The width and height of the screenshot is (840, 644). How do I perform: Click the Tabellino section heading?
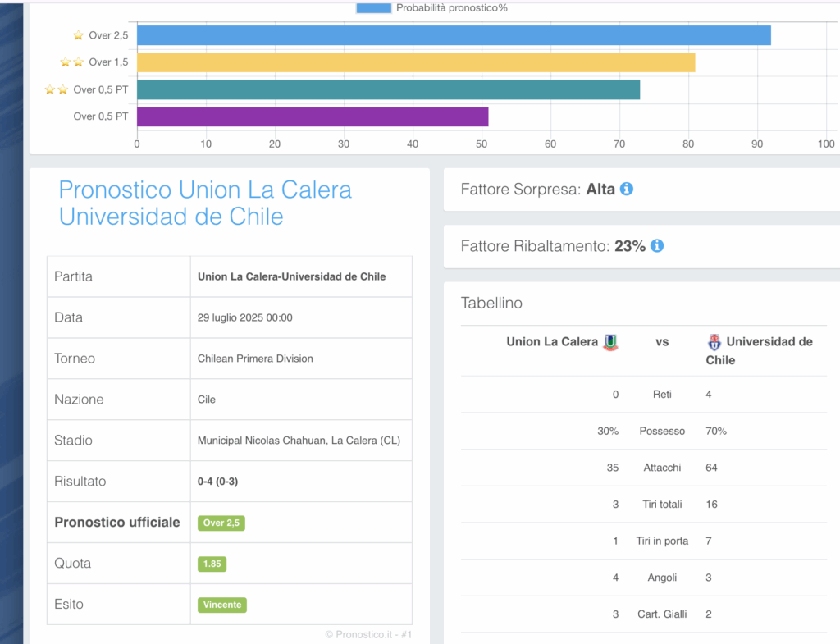(x=491, y=304)
